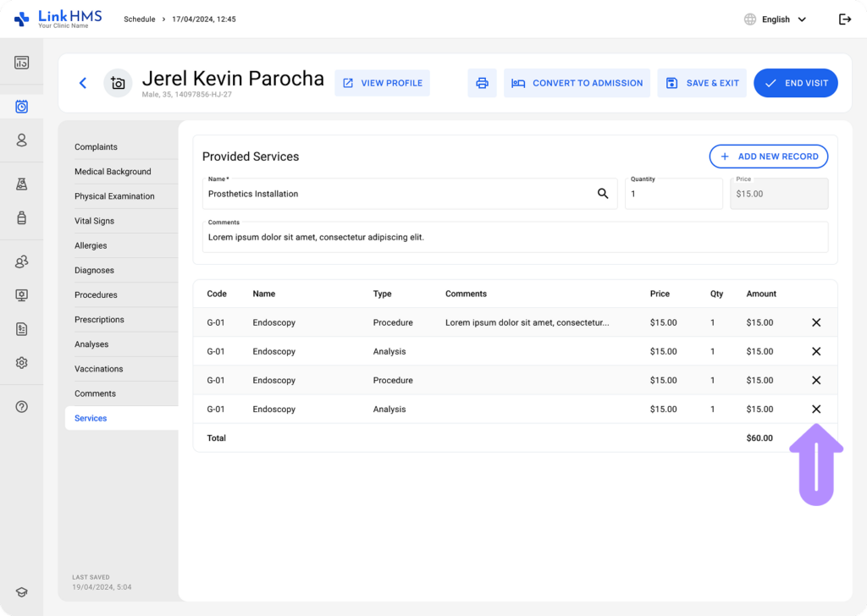867x616 pixels.
Task: Open the English language dropdown
Action: (776, 18)
